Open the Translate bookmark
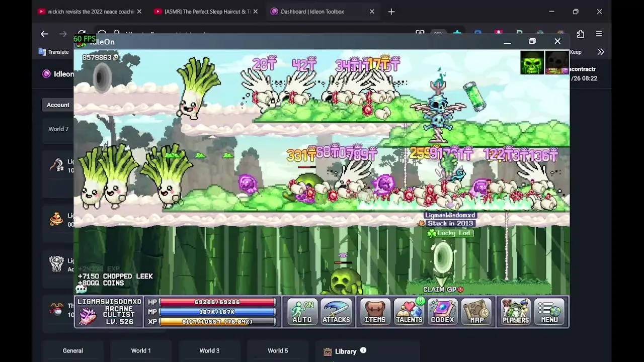The height and width of the screenshot is (362, 644). click(x=54, y=52)
